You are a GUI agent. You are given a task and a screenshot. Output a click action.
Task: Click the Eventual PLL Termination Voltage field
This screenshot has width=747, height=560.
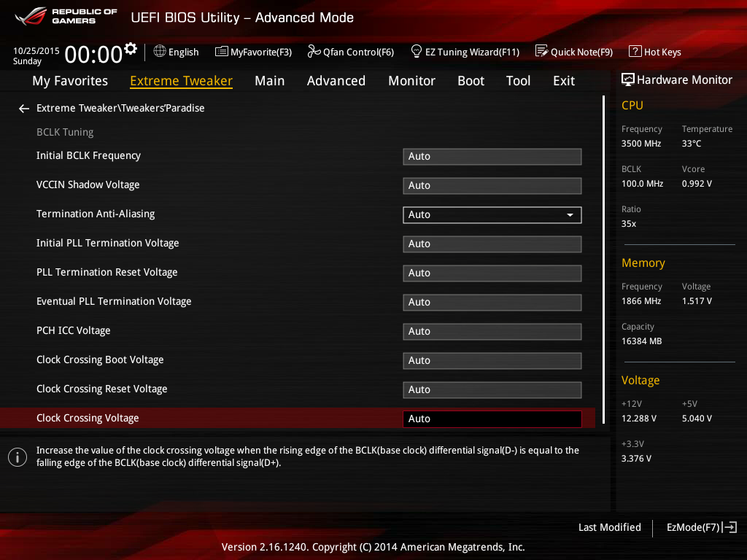click(492, 303)
